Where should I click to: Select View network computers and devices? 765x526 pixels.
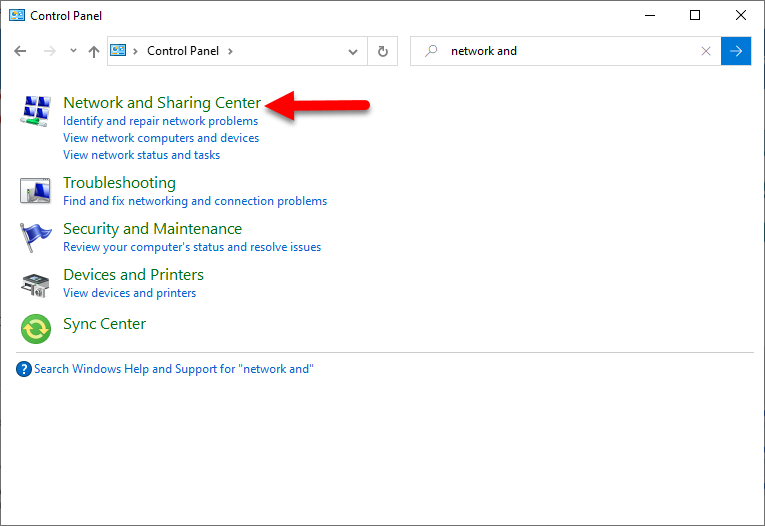tap(161, 138)
